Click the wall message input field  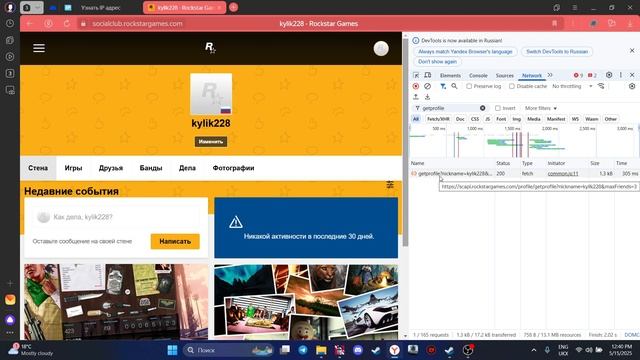click(x=116, y=217)
